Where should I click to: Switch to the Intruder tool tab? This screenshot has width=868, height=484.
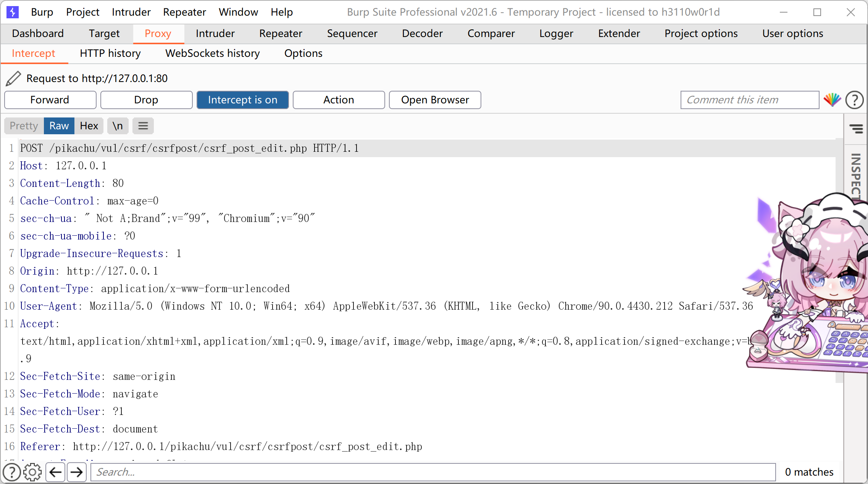[215, 34]
